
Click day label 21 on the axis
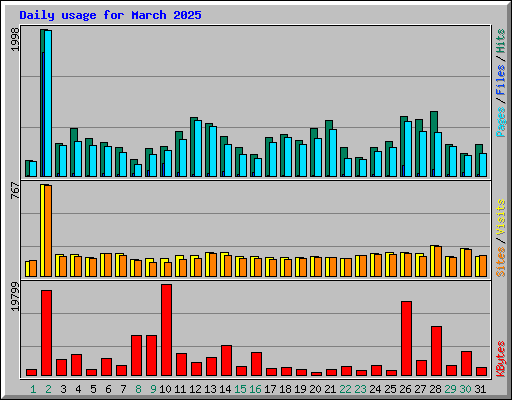pos(330,389)
